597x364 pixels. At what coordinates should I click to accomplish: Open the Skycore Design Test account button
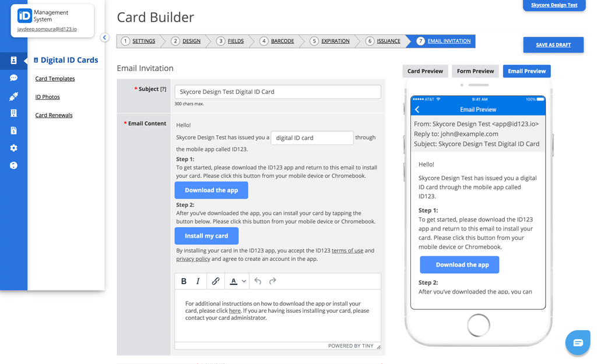click(x=554, y=5)
